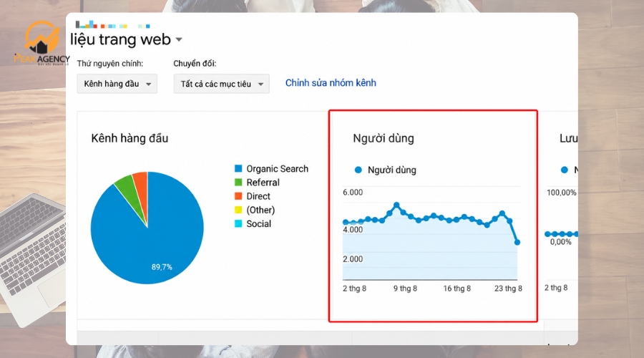Click the '6.000' y-axis value
This screenshot has width=644, height=358.
(353, 193)
